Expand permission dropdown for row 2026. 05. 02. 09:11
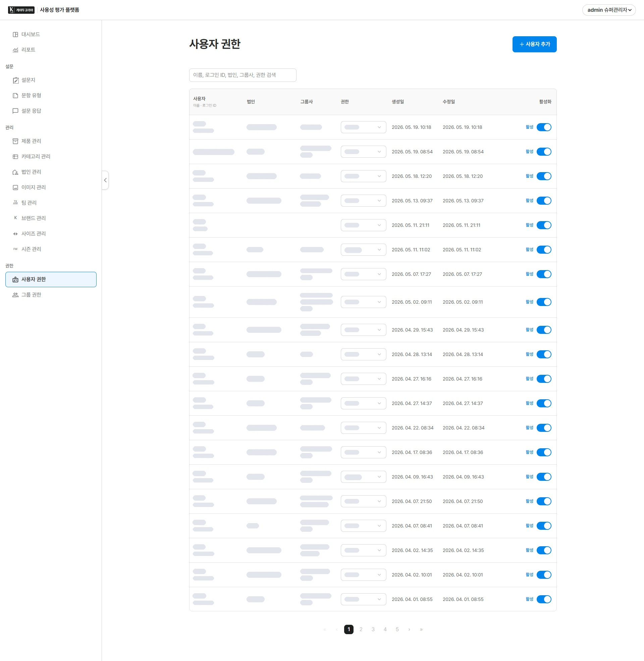The image size is (644, 661). pos(363,302)
